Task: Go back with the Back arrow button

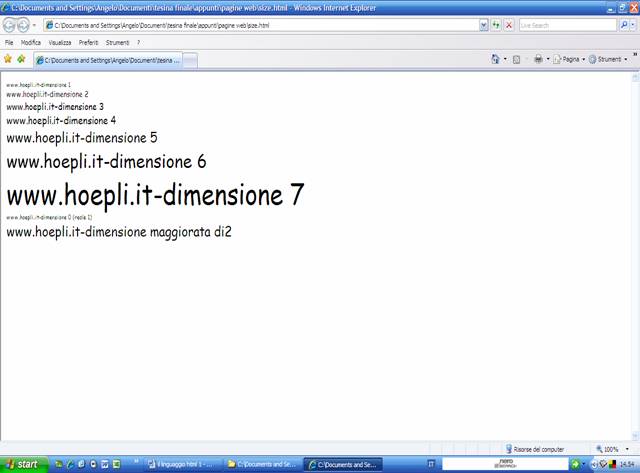Action: 9,25
